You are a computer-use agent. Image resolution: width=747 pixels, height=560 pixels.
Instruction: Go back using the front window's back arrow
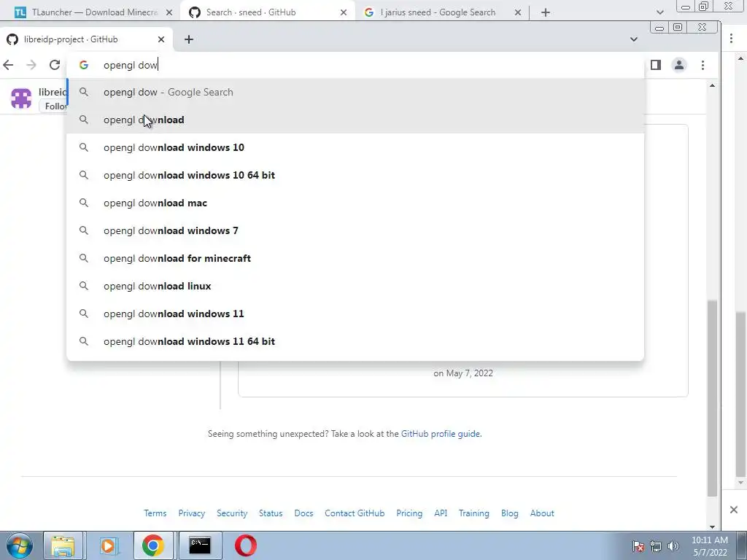click(x=8, y=65)
